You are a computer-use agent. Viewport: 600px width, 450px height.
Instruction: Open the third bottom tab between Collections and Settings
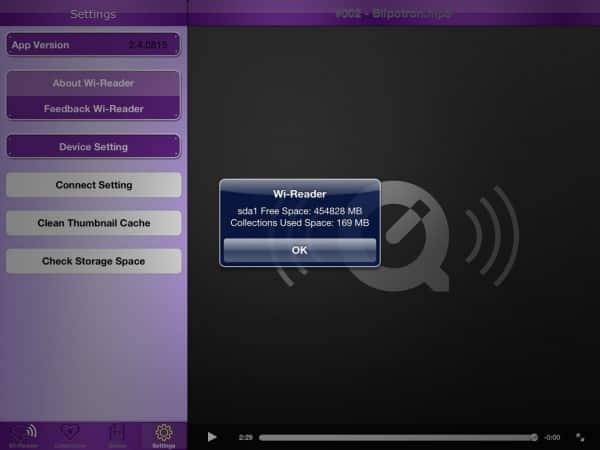pyautogui.click(x=117, y=436)
